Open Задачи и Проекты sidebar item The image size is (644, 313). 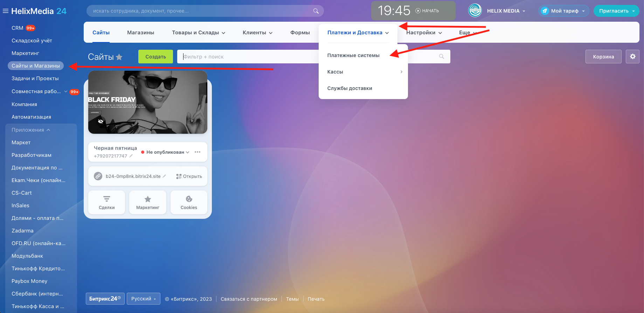click(35, 78)
